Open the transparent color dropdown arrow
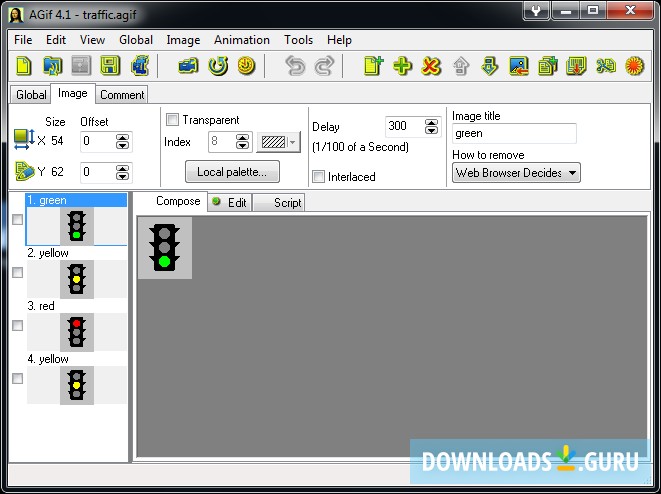This screenshot has height=494, width=661. click(293, 142)
